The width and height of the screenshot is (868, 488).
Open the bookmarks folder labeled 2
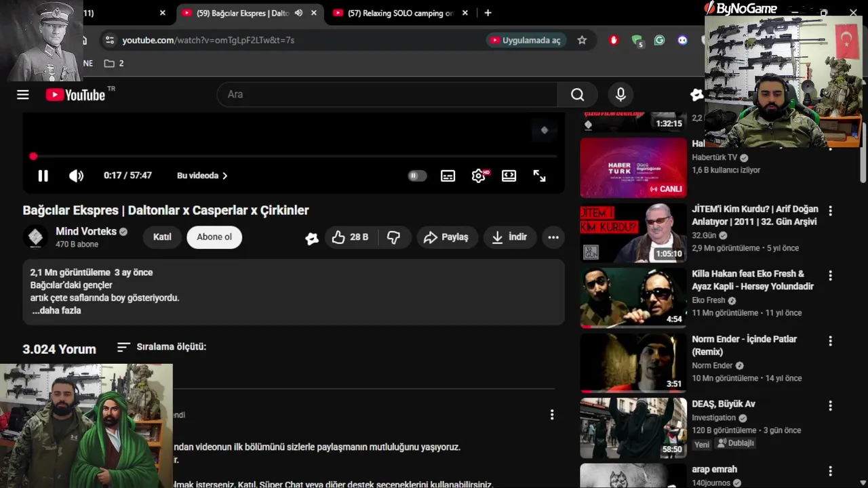[114, 63]
